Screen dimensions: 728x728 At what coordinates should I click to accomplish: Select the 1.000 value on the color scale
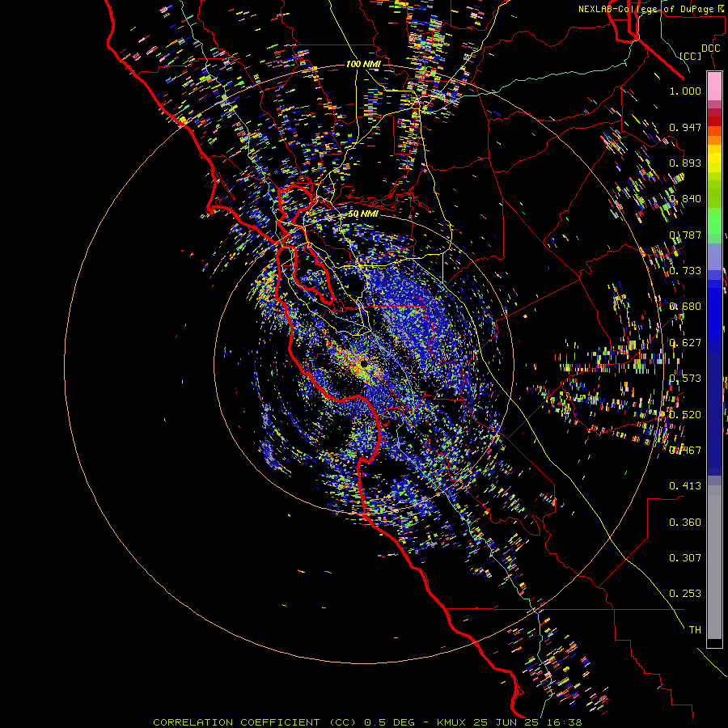[685, 91]
